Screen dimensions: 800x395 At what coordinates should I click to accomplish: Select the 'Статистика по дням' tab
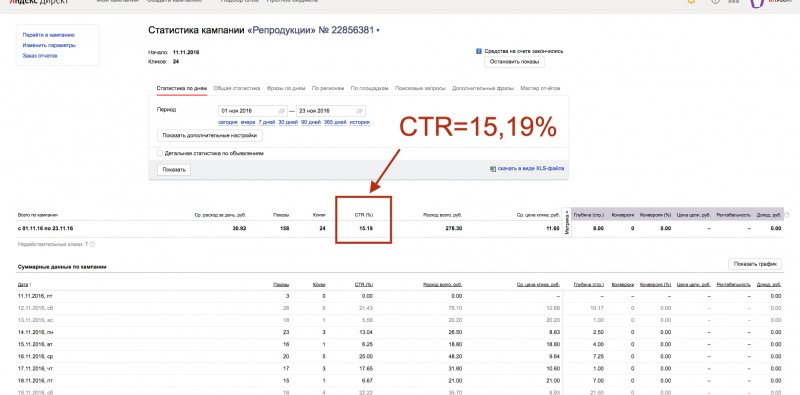182,88
